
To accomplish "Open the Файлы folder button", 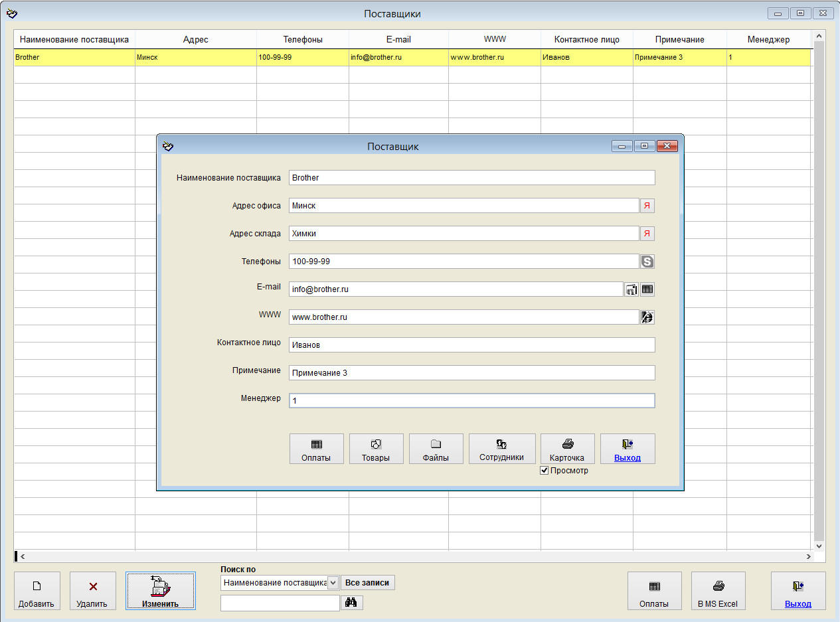I will [436, 449].
